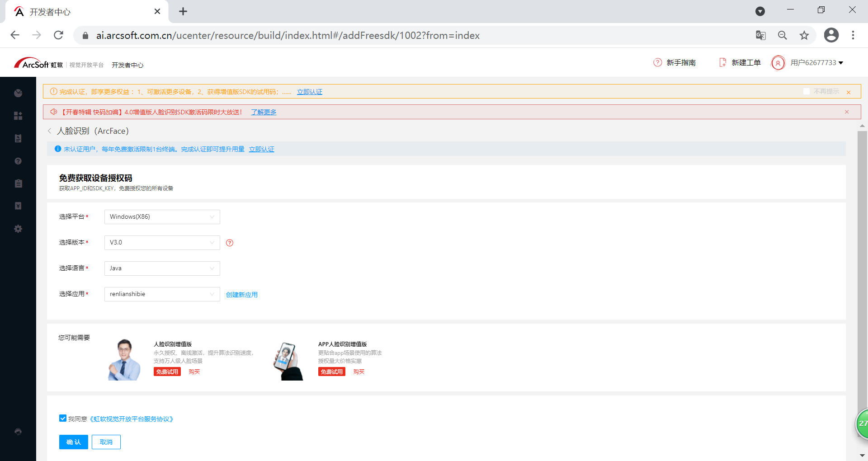
Task: Click the customer service headset icon
Action: click(x=18, y=432)
